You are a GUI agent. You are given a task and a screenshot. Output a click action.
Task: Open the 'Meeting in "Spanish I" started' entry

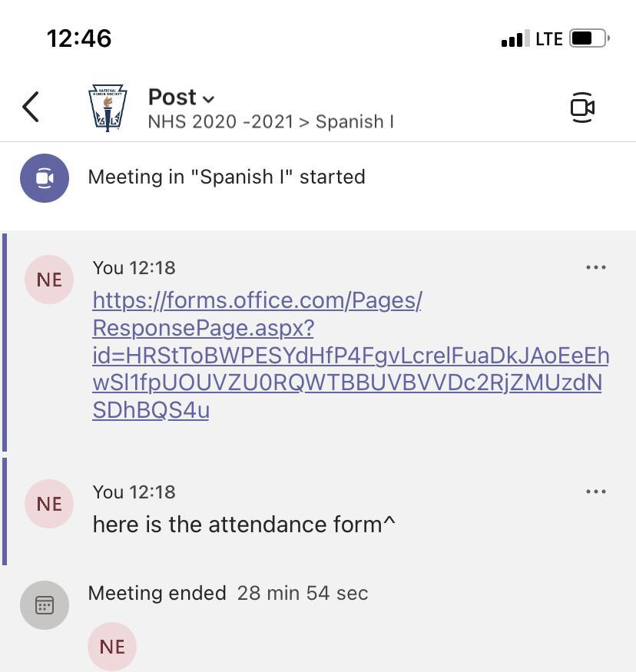[227, 177]
